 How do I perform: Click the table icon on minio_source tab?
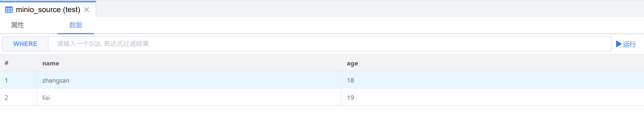pyautogui.click(x=9, y=10)
